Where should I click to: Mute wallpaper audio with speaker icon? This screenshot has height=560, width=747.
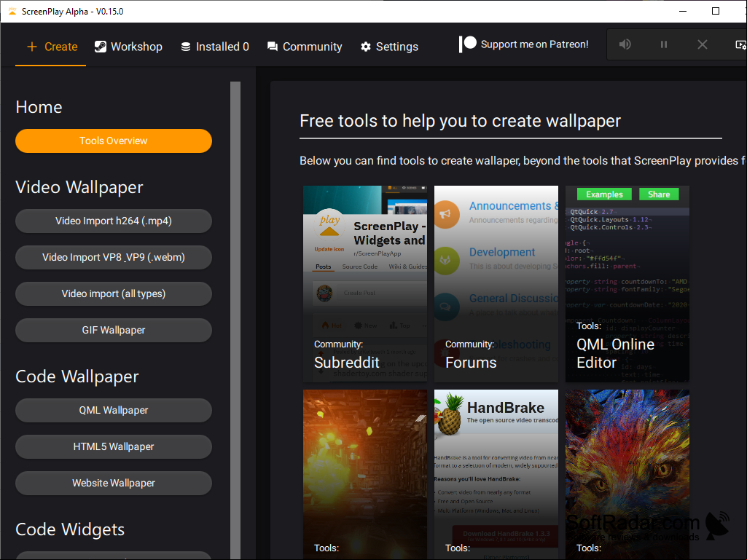(x=625, y=44)
